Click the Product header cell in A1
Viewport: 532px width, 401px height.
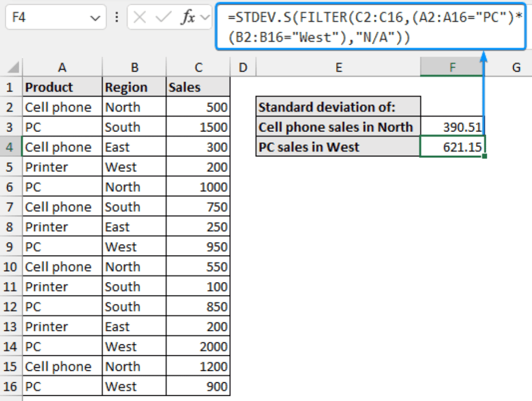click(x=62, y=87)
